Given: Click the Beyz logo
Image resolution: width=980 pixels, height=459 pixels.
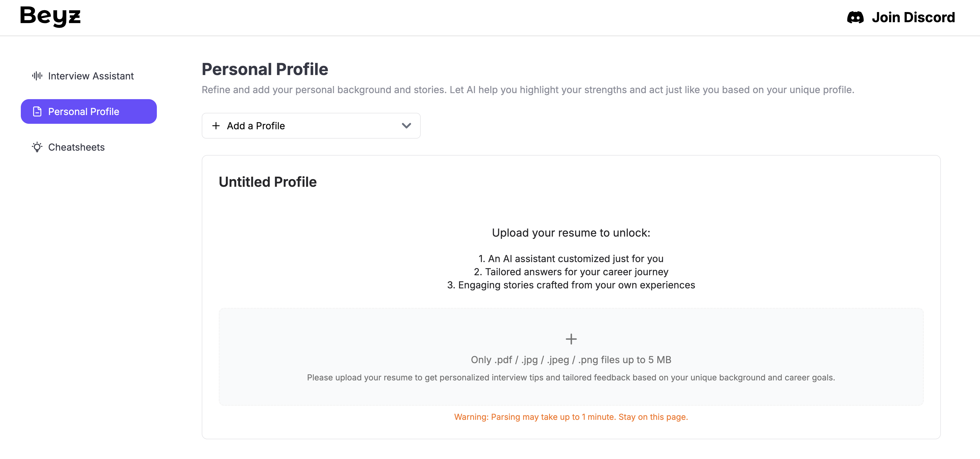Looking at the screenshot, I should (50, 17).
